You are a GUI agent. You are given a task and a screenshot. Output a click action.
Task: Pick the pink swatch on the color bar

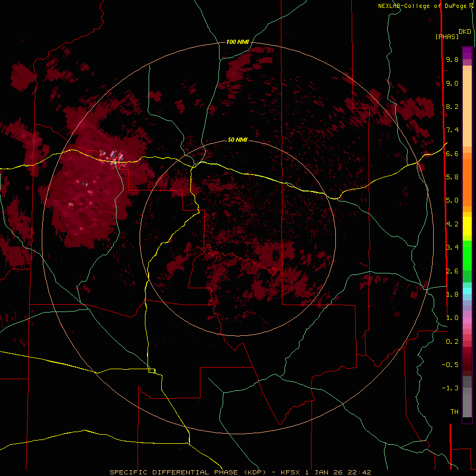467,321
